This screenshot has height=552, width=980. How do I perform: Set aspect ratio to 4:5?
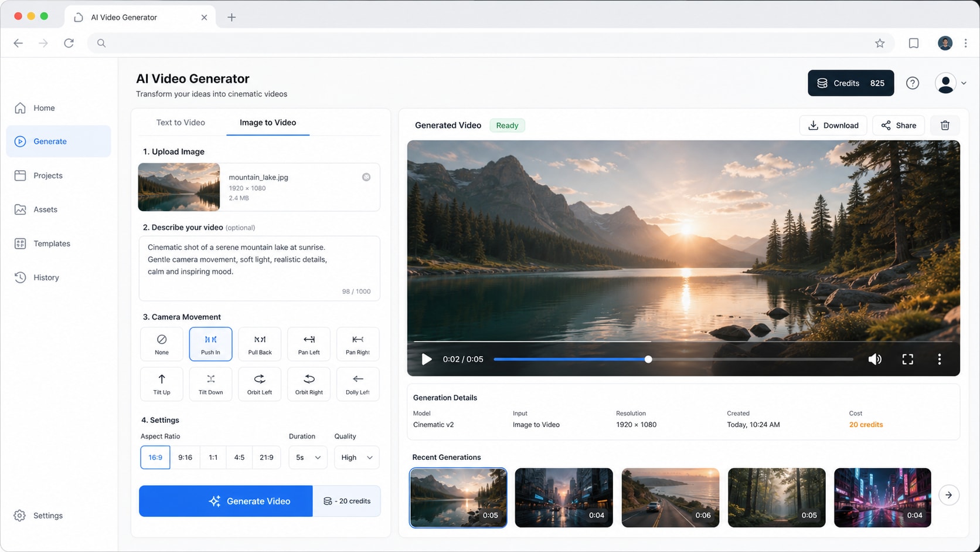pos(239,458)
